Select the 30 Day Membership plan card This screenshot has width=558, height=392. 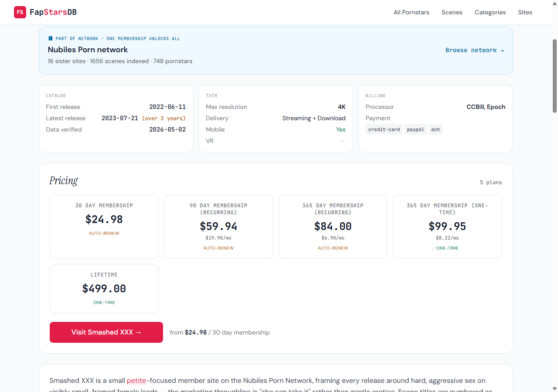(x=104, y=226)
